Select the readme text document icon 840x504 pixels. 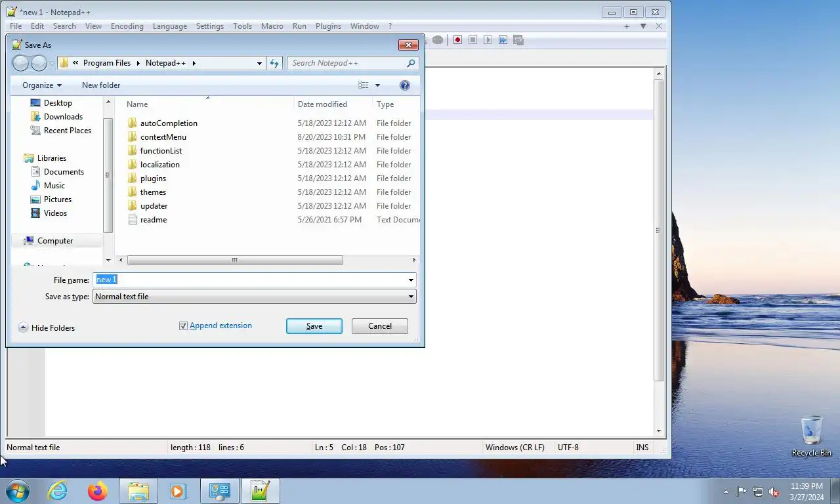pyautogui.click(x=133, y=220)
